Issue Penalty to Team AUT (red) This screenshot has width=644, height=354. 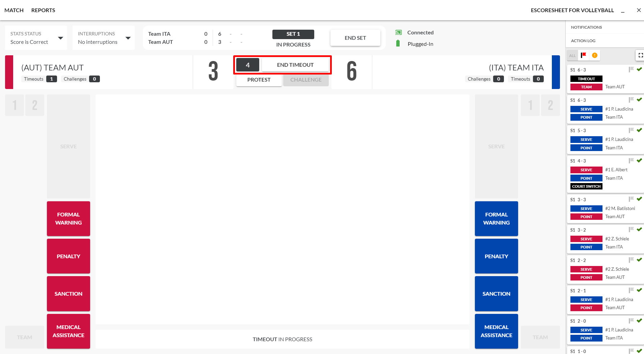click(x=69, y=256)
